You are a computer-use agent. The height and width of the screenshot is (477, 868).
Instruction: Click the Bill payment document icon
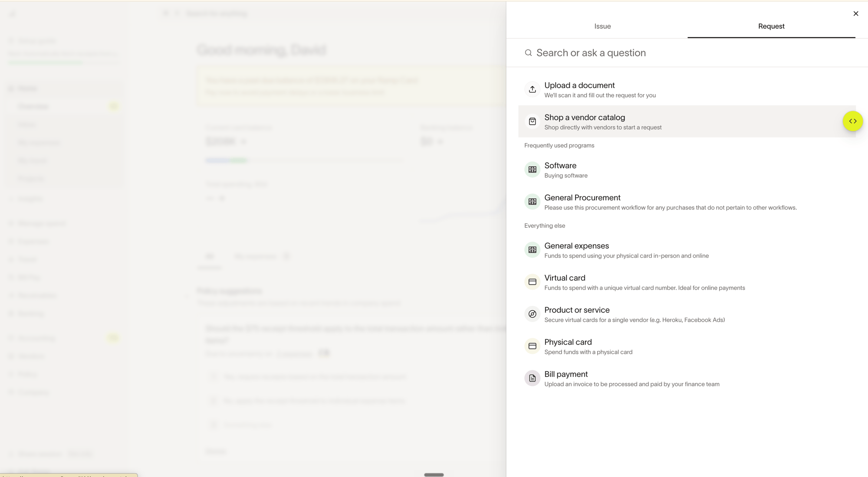click(x=533, y=378)
